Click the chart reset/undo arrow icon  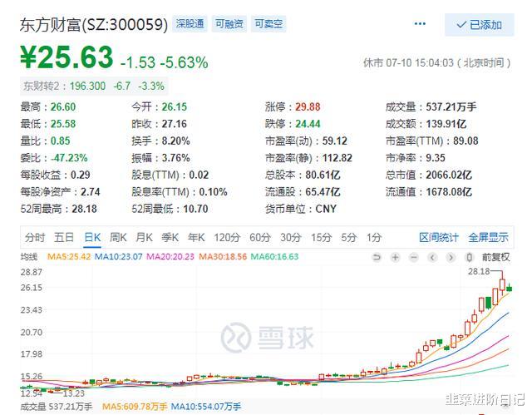tap(377, 258)
